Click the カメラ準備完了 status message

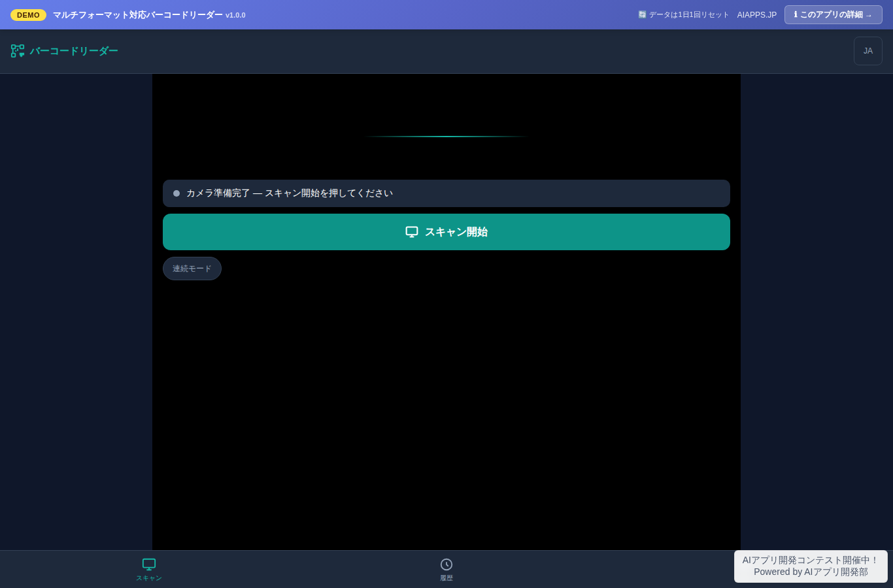pos(446,193)
